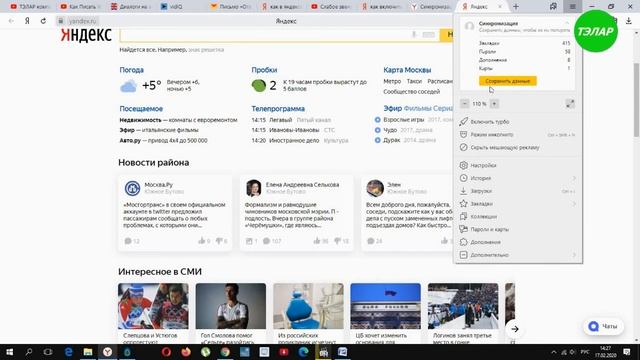The image size is (640, 360).
Task: Switch to the 'ТЭЛАР' YouTube tab
Action: (x=31, y=7)
